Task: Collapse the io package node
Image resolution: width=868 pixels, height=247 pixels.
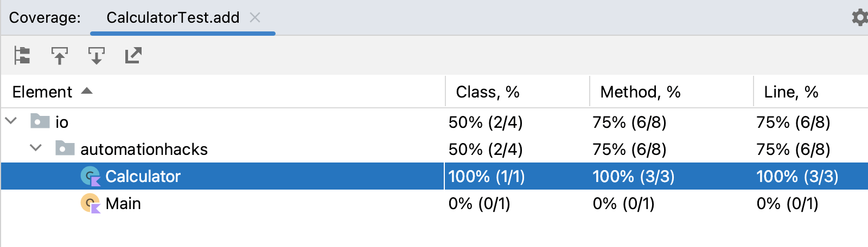Action: 11,121
